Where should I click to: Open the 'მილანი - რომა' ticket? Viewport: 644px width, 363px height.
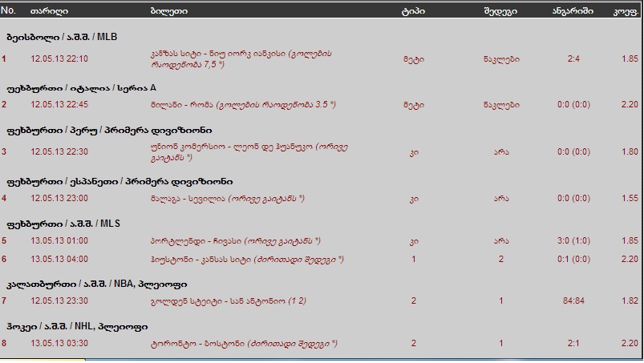[243, 105]
